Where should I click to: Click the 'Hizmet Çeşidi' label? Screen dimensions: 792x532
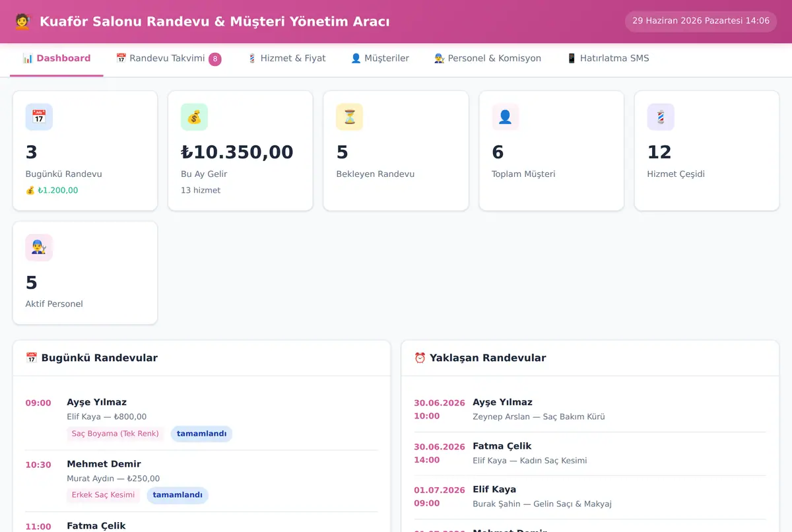pyautogui.click(x=676, y=174)
